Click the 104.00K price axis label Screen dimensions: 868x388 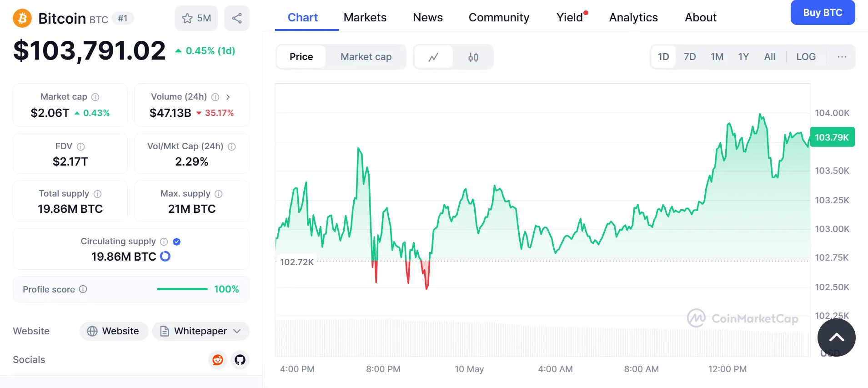click(x=832, y=113)
